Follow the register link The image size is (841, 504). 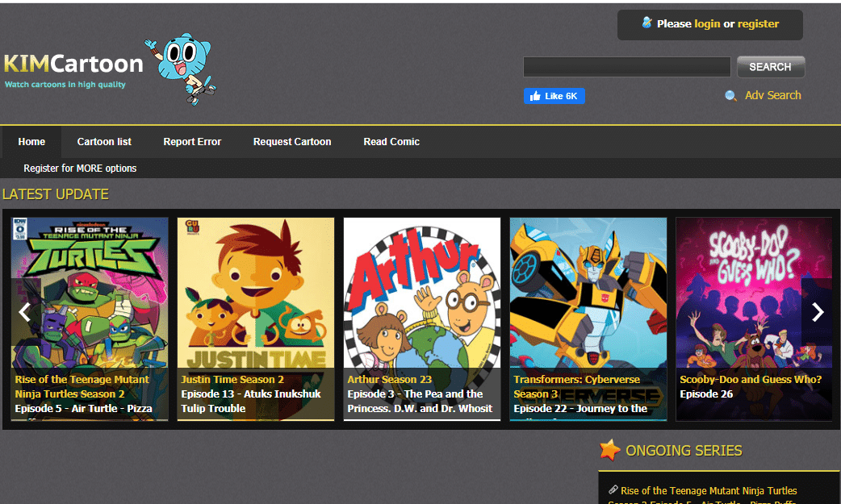point(758,23)
